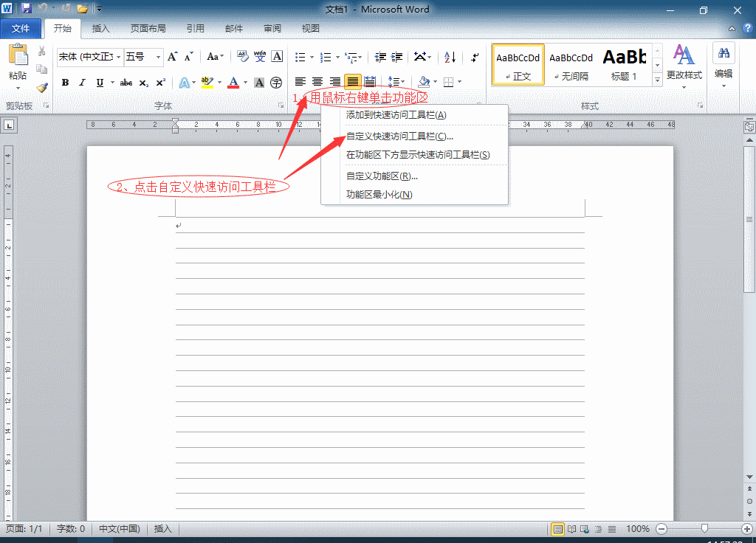Switch to Print Layout view in the status bar

(558, 529)
